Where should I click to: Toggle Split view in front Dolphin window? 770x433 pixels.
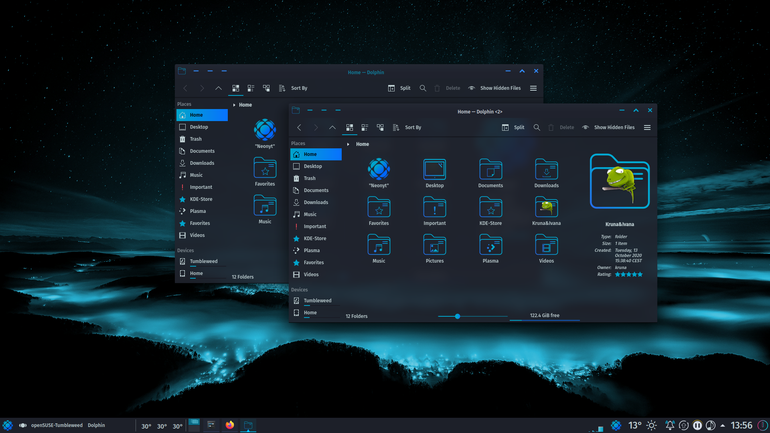coord(513,128)
